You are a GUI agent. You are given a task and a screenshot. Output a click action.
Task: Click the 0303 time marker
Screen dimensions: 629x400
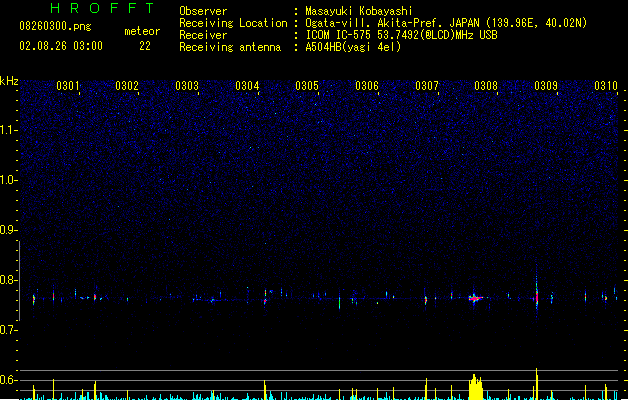[187, 86]
